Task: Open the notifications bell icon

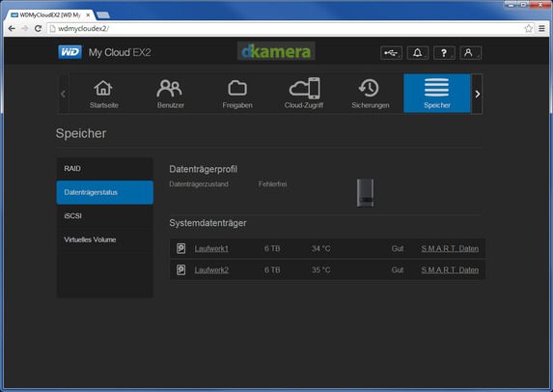Action: click(418, 53)
